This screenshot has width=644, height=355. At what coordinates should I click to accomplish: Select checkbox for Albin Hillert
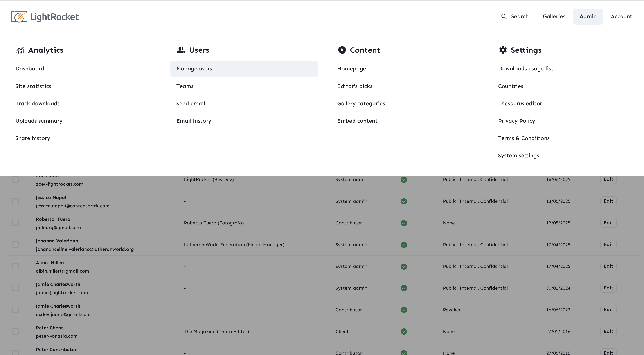[x=16, y=266]
